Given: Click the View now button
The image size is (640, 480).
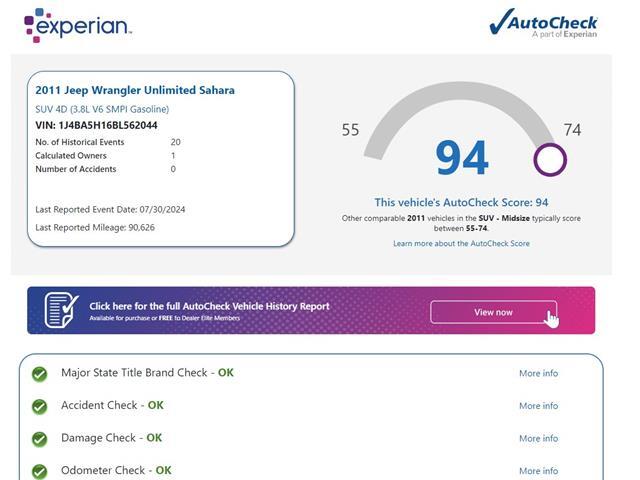Looking at the screenshot, I should [493, 312].
